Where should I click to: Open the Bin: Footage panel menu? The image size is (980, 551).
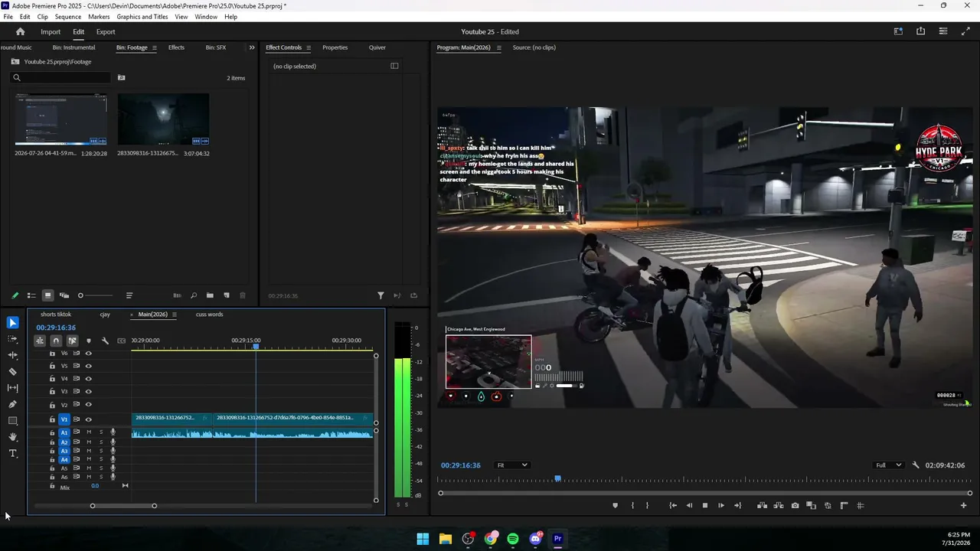155,47
